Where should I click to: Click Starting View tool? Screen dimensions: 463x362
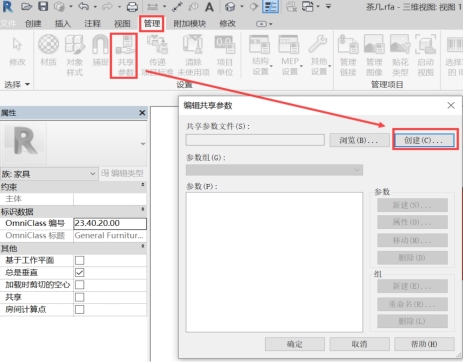426,55
